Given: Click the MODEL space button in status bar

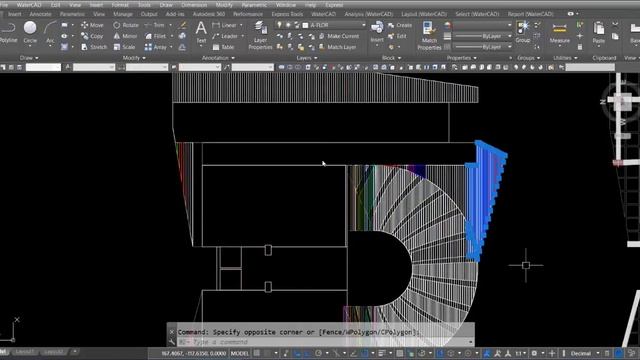Looking at the screenshot, I should click(x=240, y=353).
